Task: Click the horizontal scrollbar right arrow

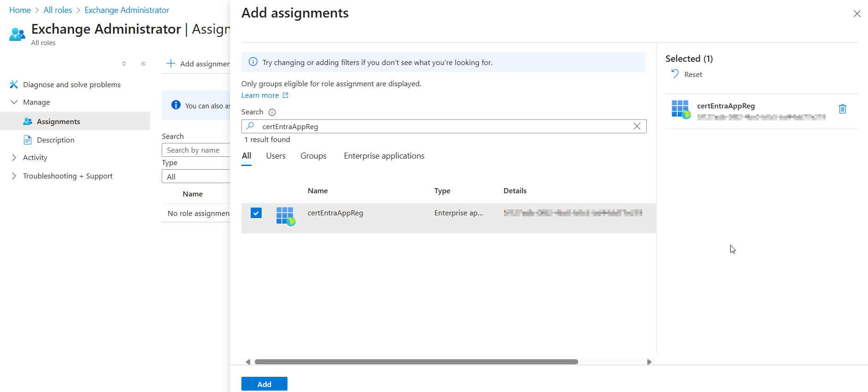Action: click(649, 362)
